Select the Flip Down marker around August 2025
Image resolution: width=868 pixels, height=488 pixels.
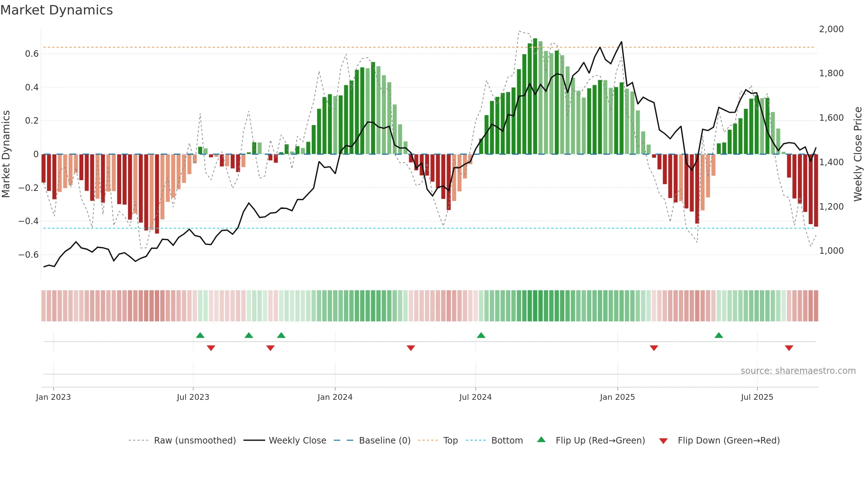click(x=789, y=348)
